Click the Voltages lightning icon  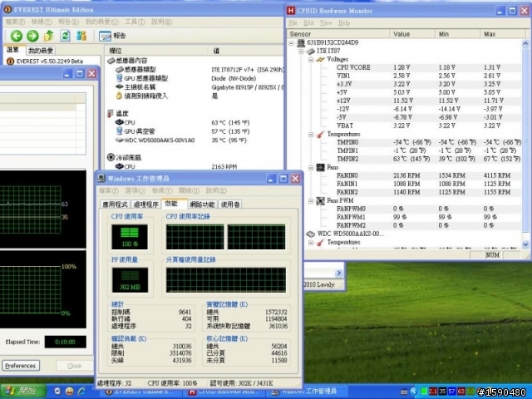(x=320, y=59)
